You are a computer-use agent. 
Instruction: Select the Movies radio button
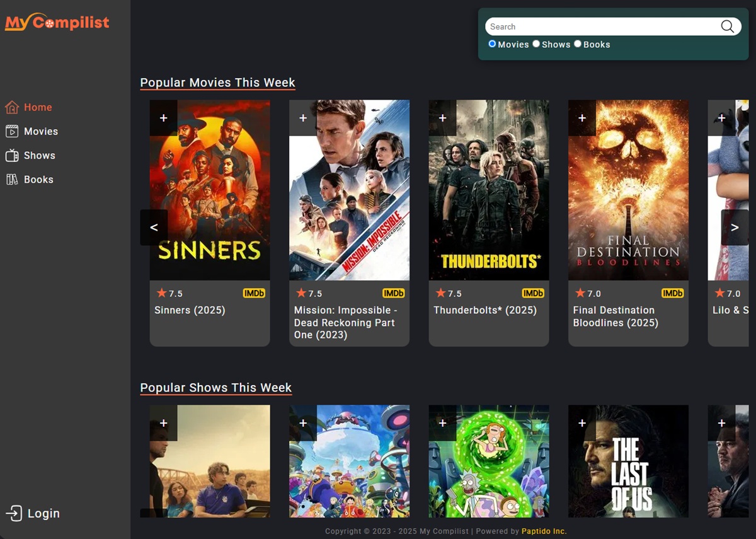click(x=493, y=44)
